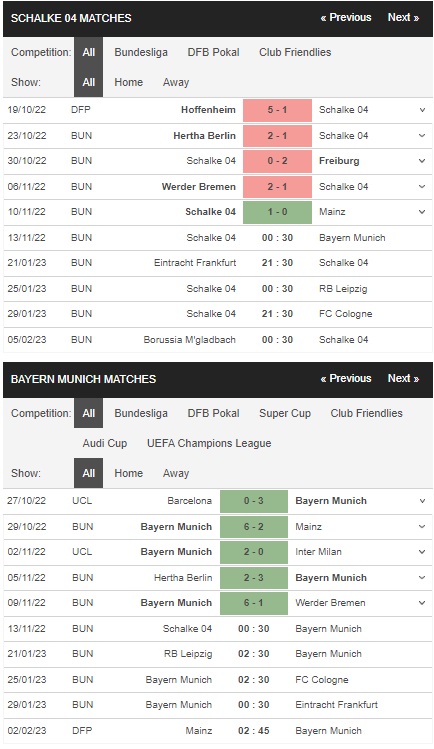This screenshot has height=749, width=434.
Task: Open details chevron for Schalke 1-0 Mainz
Action: tap(422, 212)
